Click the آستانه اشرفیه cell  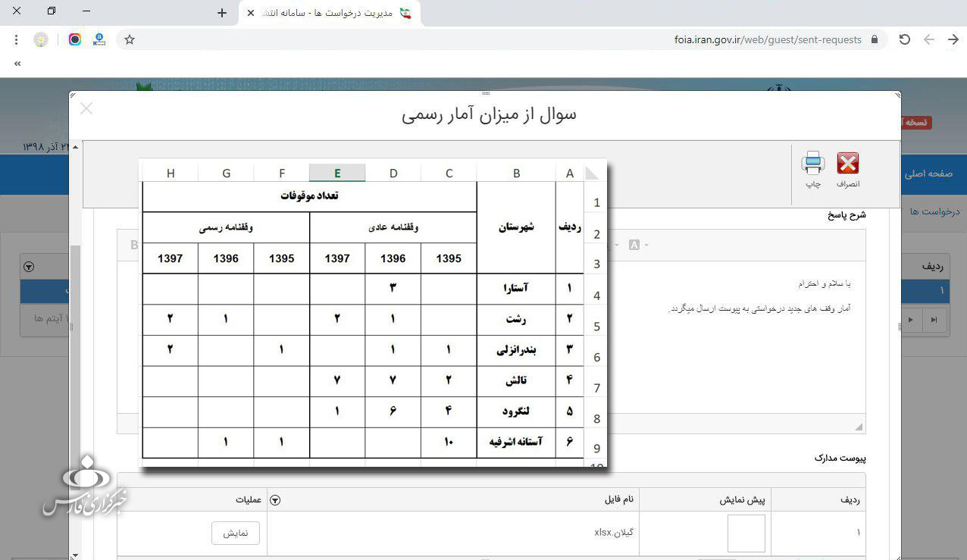[516, 442]
